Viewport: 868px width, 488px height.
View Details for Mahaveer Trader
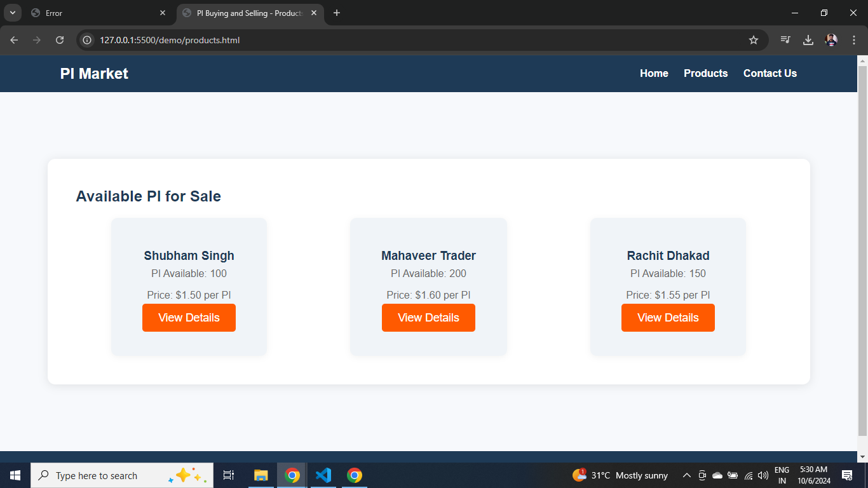[x=428, y=318]
